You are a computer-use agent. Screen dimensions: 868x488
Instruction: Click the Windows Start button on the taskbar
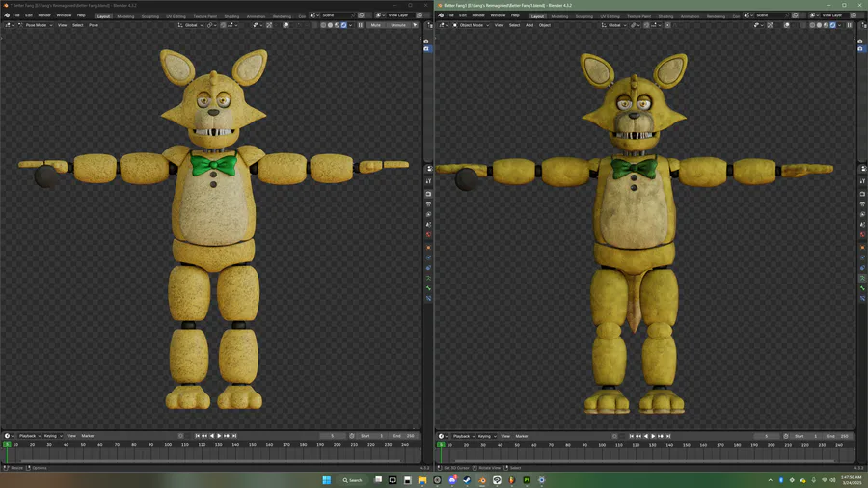[327, 480]
